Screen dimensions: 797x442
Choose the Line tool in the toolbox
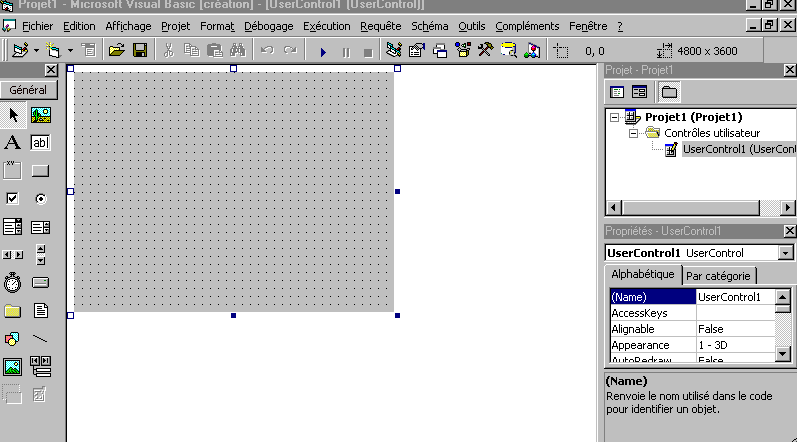click(x=40, y=338)
